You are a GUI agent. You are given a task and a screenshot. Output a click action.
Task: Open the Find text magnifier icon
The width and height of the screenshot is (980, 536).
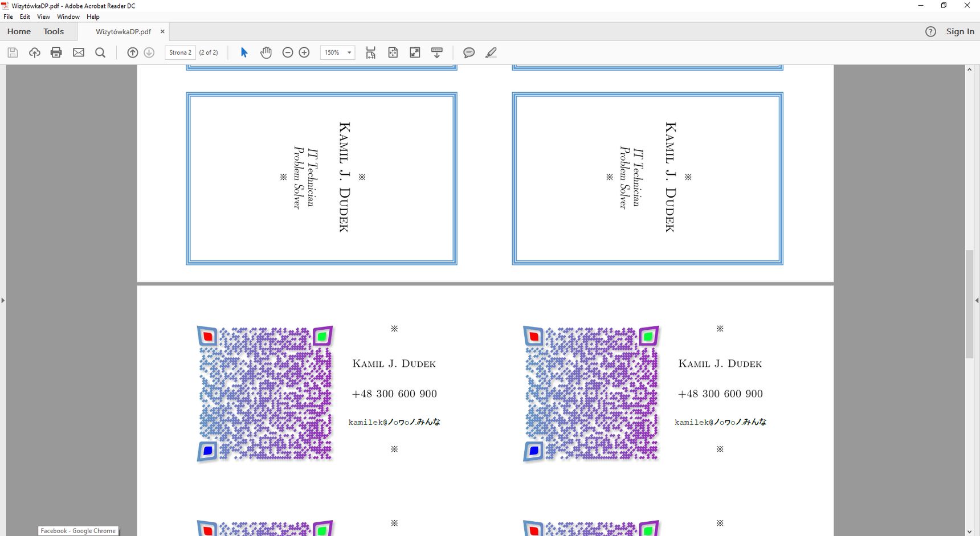pos(100,52)
